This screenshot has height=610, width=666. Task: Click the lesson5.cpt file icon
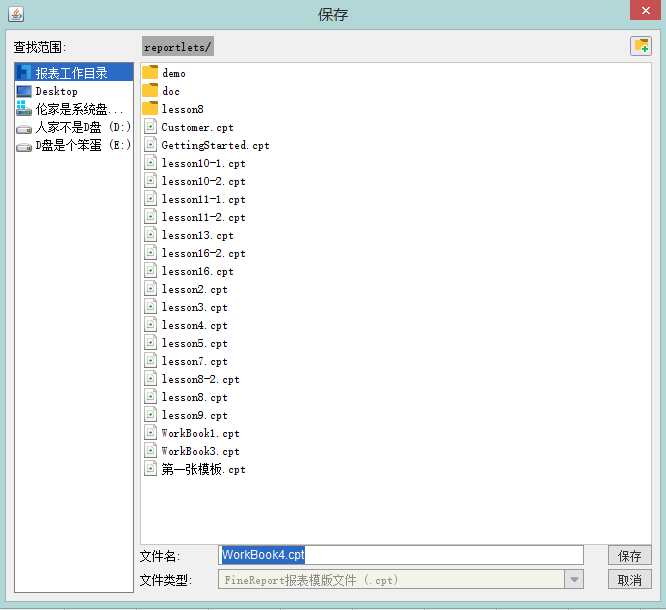coord(150,342)
